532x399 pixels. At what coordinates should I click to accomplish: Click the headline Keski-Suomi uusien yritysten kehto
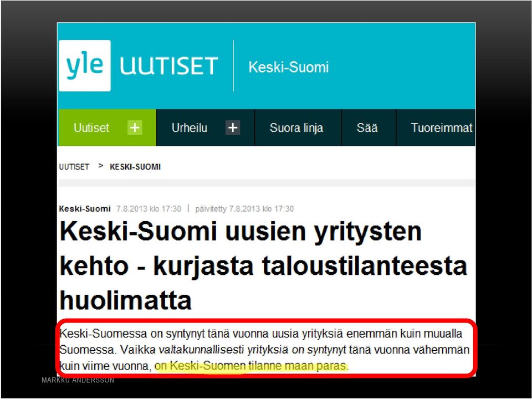(263, 265)
